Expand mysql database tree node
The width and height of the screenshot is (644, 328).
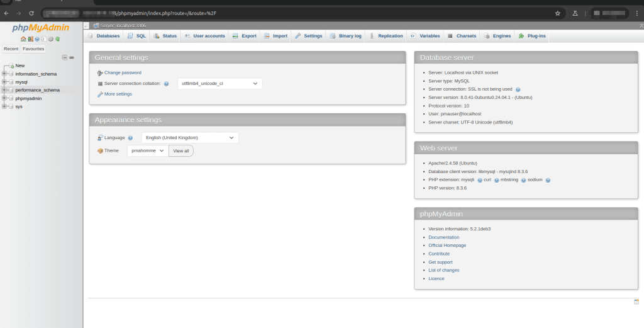[x=4, y=82]
